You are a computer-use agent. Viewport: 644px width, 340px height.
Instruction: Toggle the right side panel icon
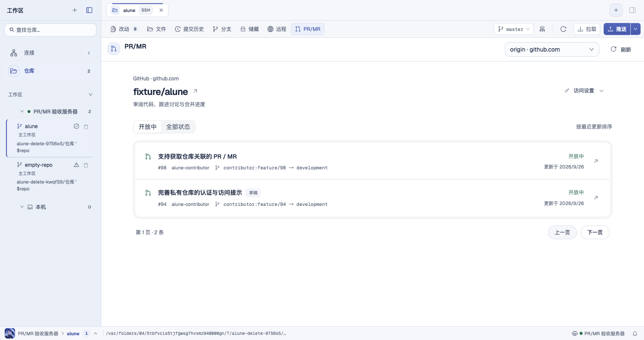(632, 10)
